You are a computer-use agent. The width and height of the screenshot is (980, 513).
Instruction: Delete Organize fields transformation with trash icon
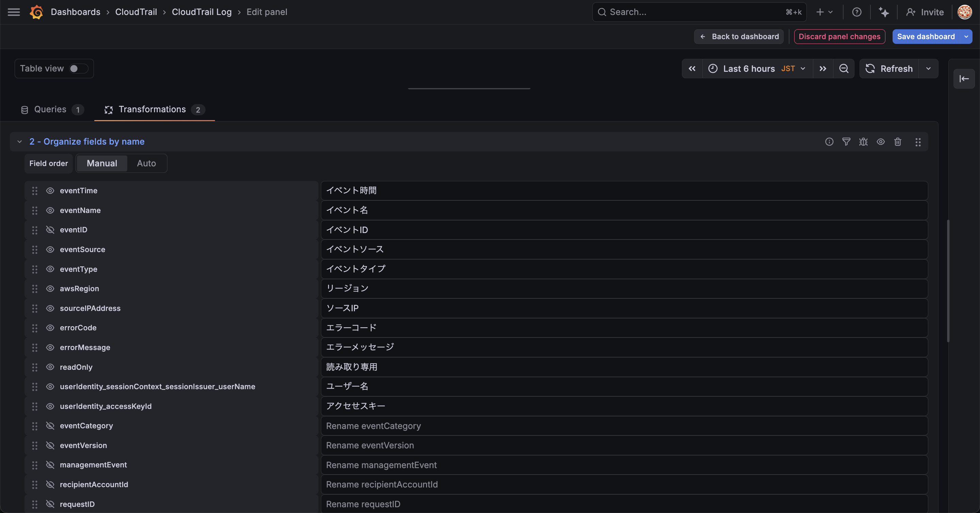[x=897, y=142]
